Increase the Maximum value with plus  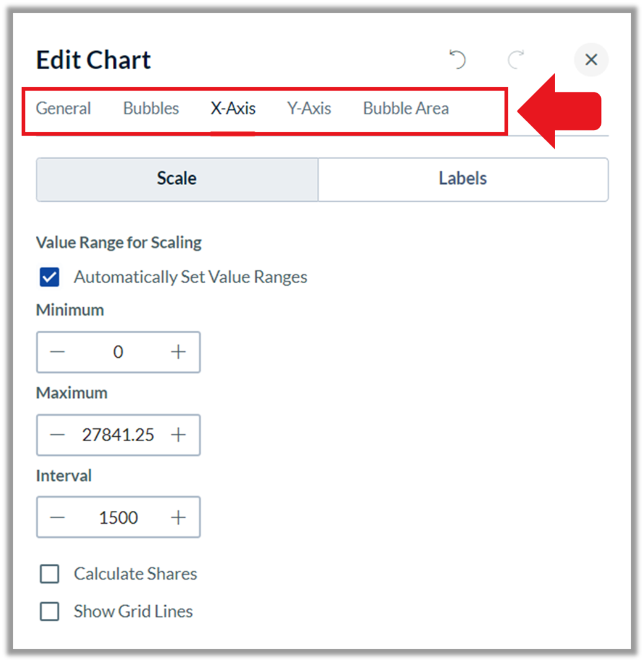click(x=178, y=434)
